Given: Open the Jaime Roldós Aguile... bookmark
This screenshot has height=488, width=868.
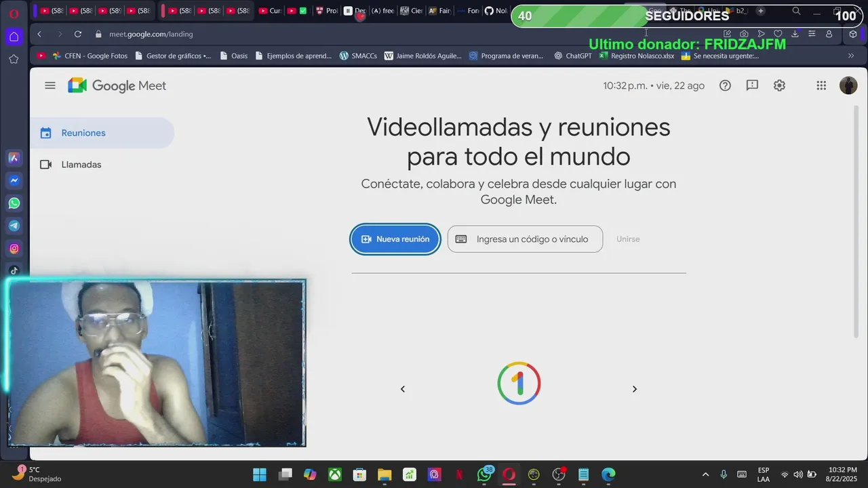Looking at the screenshot, I should 422,56.
